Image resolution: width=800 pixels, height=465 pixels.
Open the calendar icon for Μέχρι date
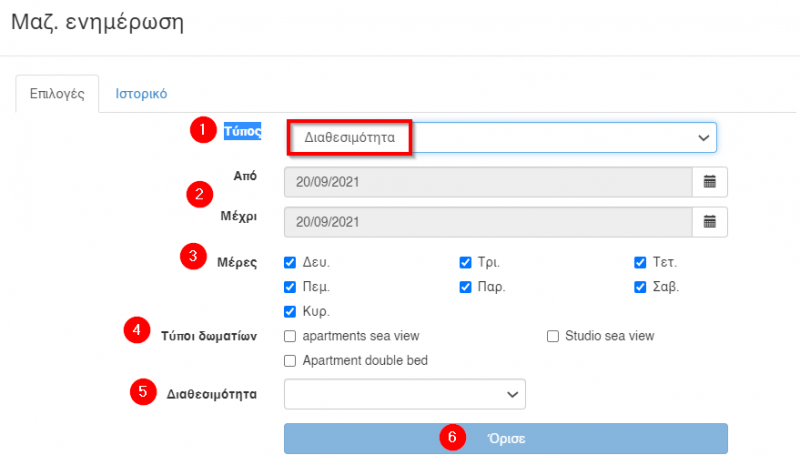[710, 221]
